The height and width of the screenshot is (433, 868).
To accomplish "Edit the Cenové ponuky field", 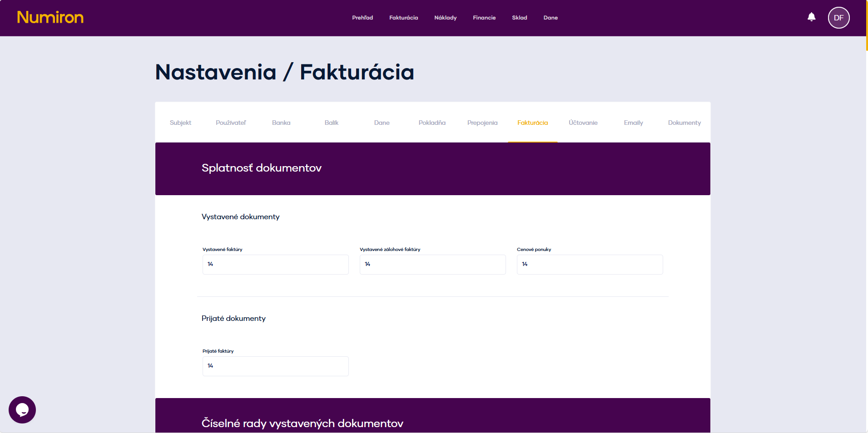I will (590, 264).
